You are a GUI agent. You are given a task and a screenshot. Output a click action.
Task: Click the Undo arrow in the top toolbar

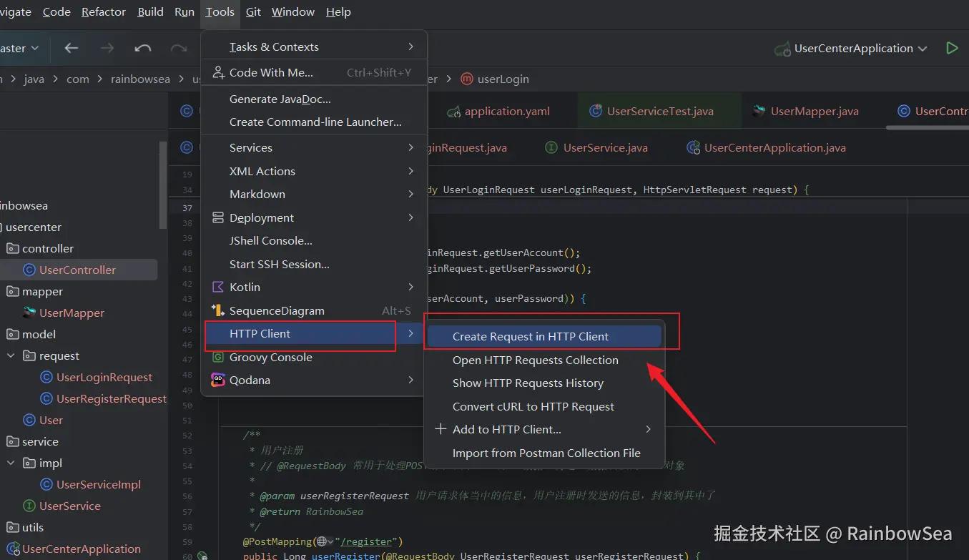(143, 48)
